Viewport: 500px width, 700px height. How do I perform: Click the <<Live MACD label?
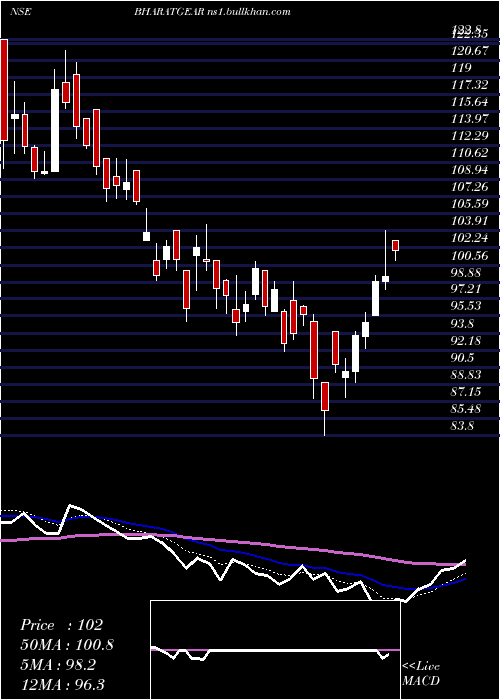tap(421, 673)
